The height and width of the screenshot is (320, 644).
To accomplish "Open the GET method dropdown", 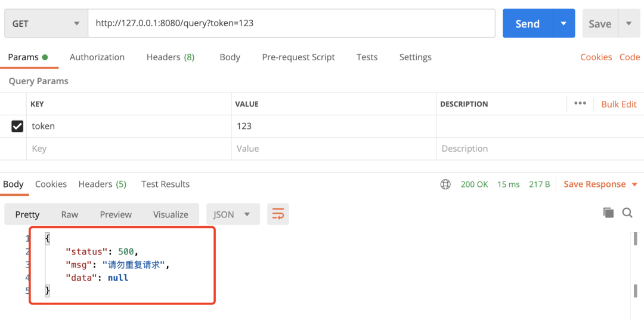I will click(46, 23).
